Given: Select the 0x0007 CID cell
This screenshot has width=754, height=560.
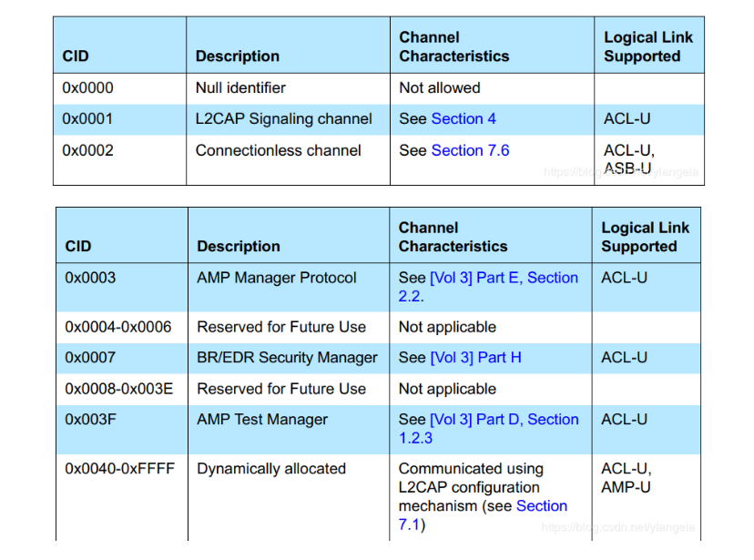Looking at the screenshot, I should click(x=90, y=358).
